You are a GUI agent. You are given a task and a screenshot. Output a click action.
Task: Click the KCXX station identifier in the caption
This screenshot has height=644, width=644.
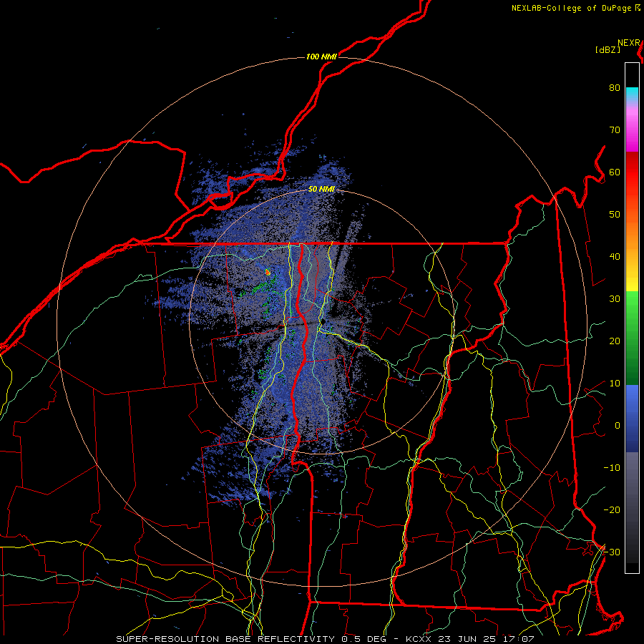pos(419,639)
